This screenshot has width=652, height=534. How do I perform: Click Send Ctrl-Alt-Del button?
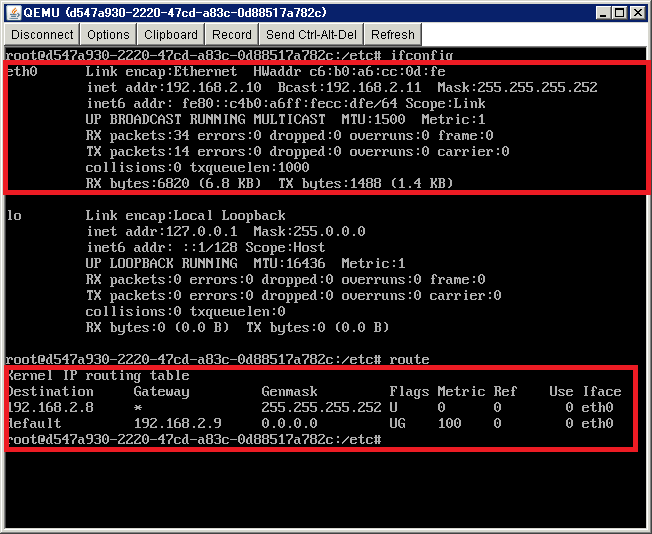(x=311, y=35)
